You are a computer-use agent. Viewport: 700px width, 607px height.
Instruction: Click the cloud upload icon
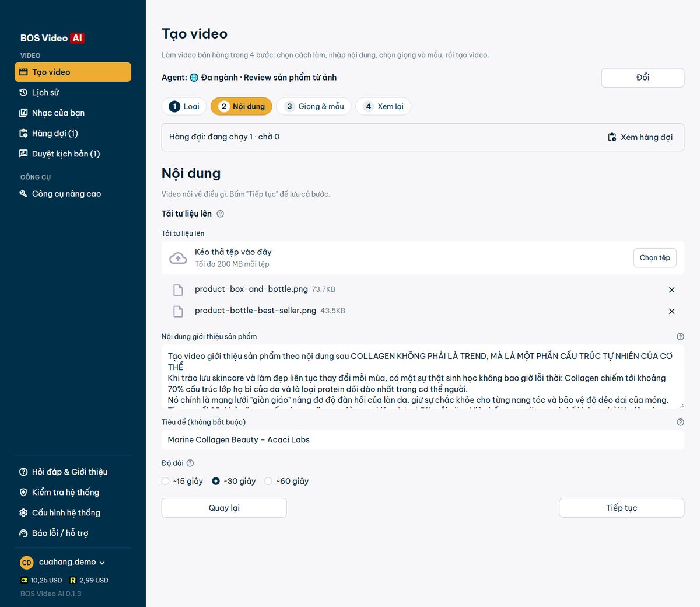point(178,258)
